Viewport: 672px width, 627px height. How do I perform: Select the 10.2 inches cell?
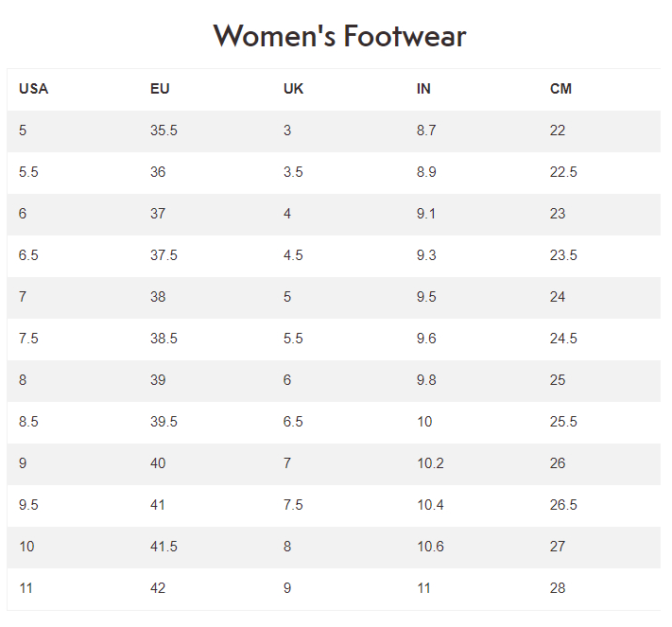430,463
